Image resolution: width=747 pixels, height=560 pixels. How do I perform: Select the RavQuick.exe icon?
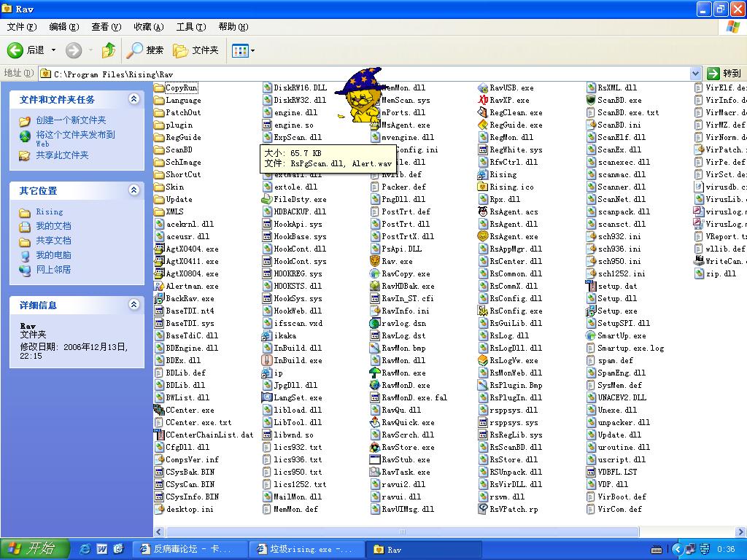tap(375, 422)
